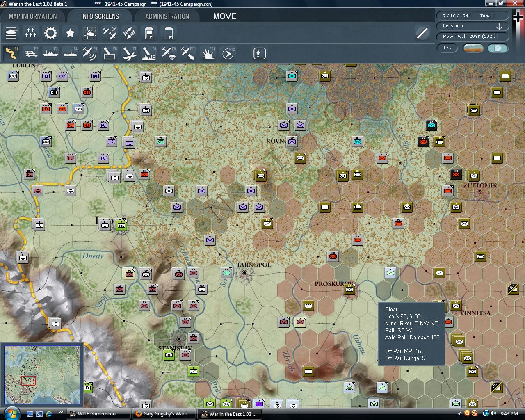
Task: Select F6 Bomb Unit mode
Action: 110,53
